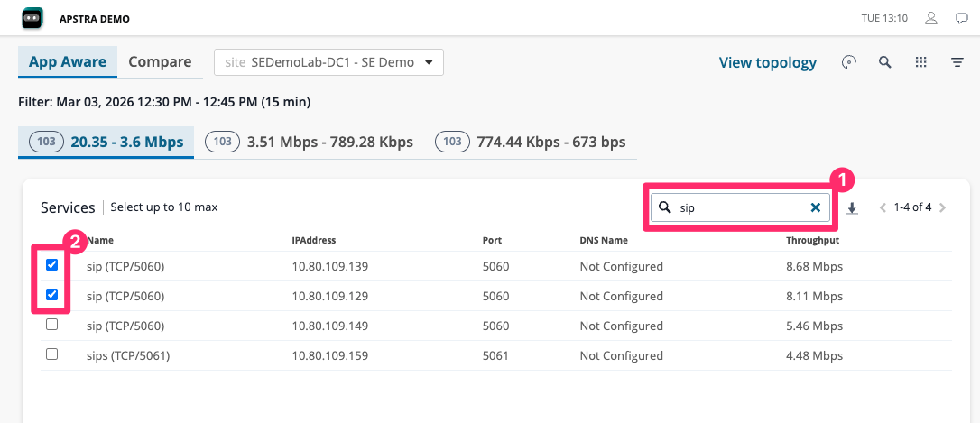The height and width of the screenshot is (423, 980).
Task: Open the site SEDemoLab-DC1 dropdown
Action: click(x=328, y=62)
